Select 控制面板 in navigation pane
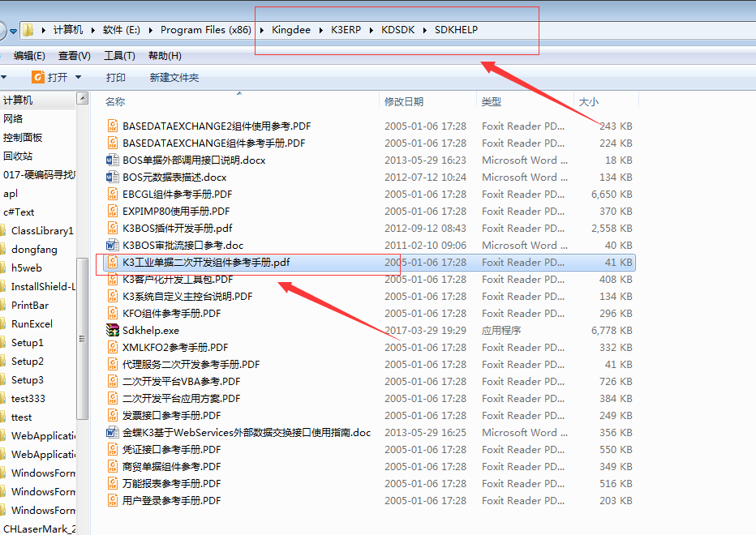Image resolution: width=756 pixels, height=535 pixels. (x=22, y=137)
